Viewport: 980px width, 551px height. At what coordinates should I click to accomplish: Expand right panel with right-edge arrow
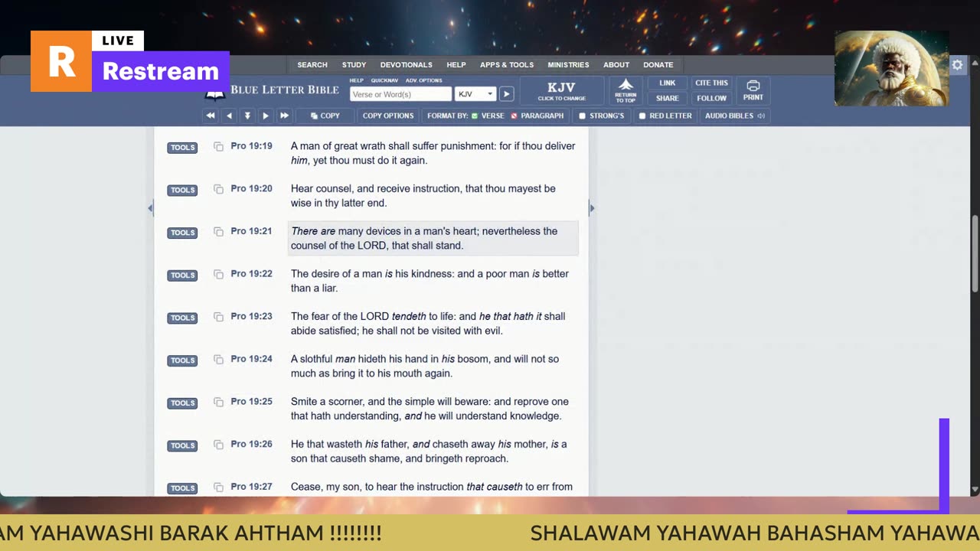(591, 208)
